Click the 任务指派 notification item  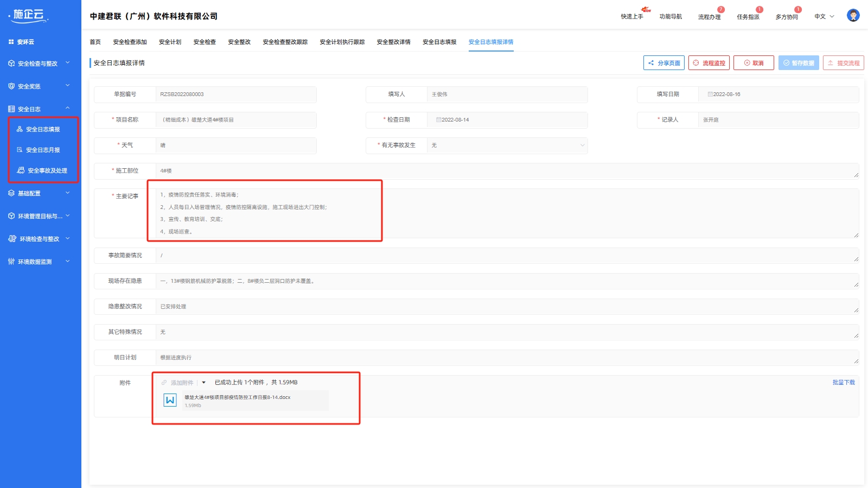point(748,17)
